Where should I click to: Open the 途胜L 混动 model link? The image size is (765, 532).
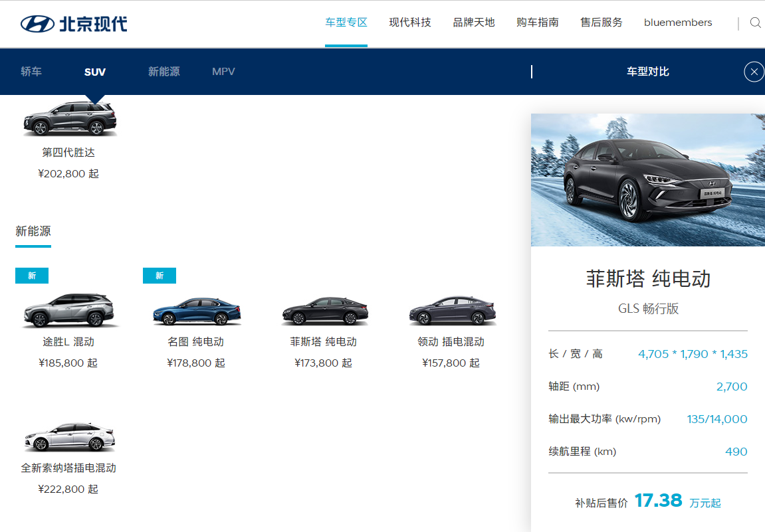point(68,342)
